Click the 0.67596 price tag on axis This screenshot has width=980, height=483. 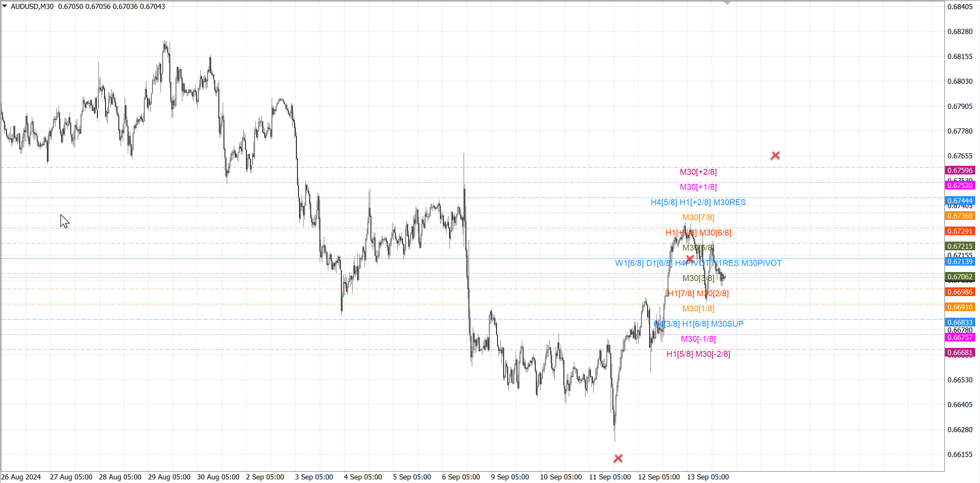click(960, 170)
